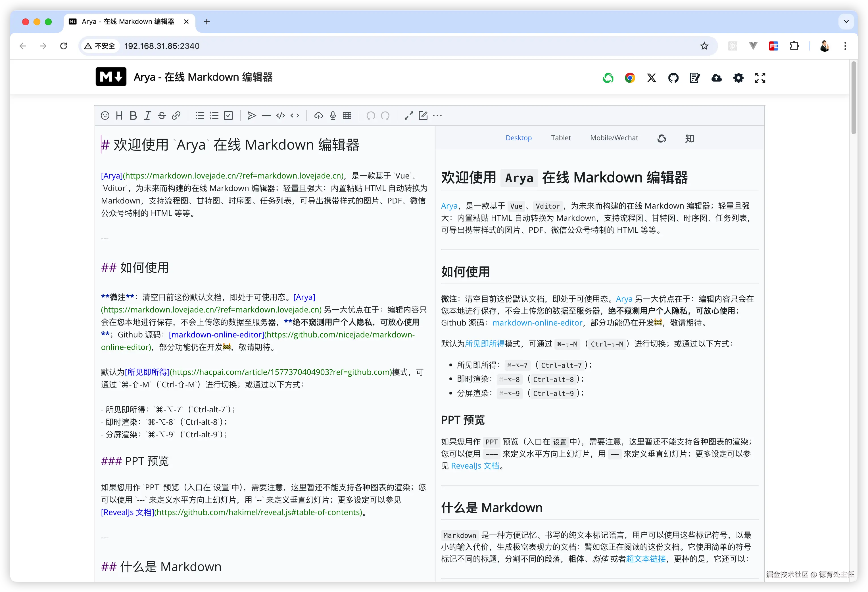Insert task list checkbox item
Screen dimensions: 868x592
coord(228,116)
